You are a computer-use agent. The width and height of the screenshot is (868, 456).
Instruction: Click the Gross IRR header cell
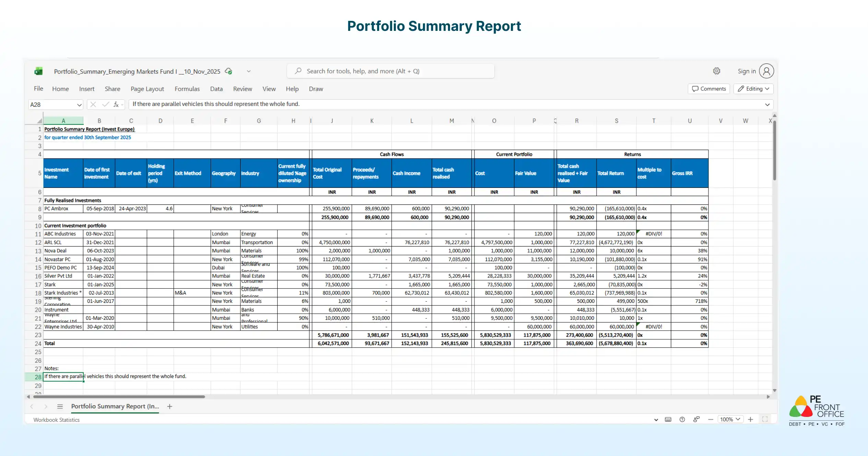[690, 173]
